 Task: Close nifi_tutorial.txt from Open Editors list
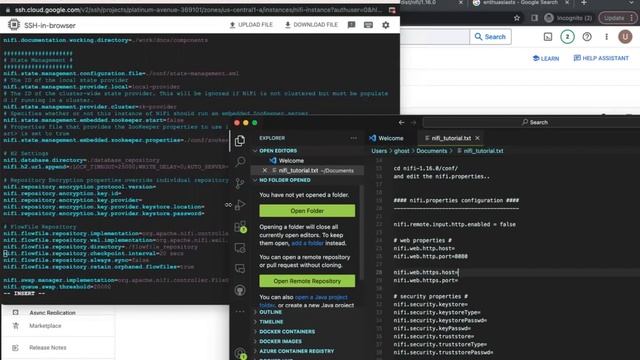point(264,170)
